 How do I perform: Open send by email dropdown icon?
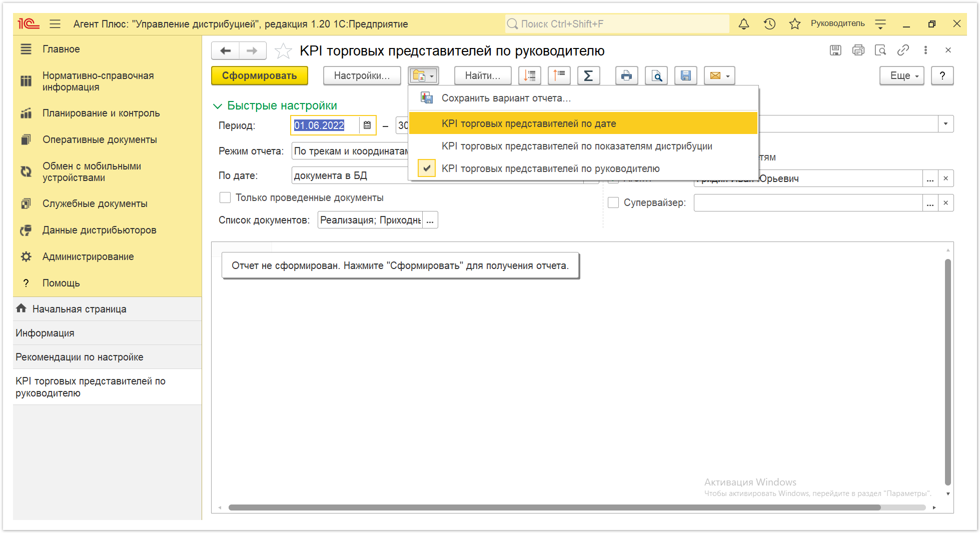tap(719, 75)
